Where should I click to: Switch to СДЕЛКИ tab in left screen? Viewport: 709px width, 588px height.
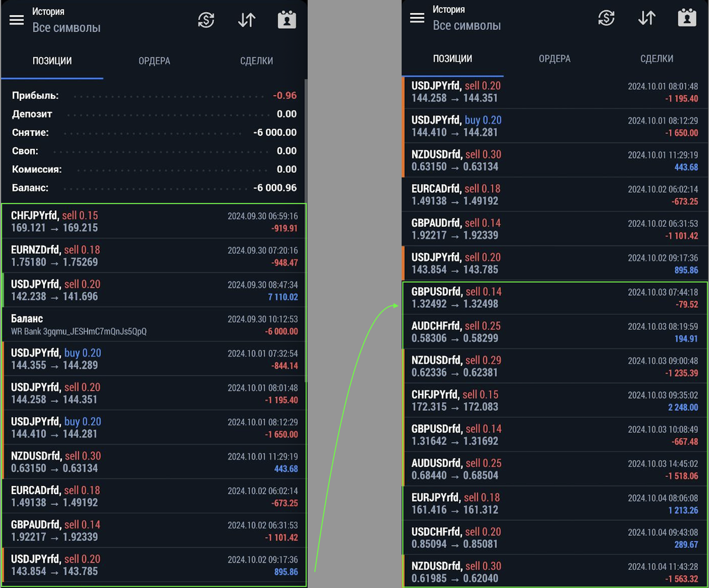256,61
